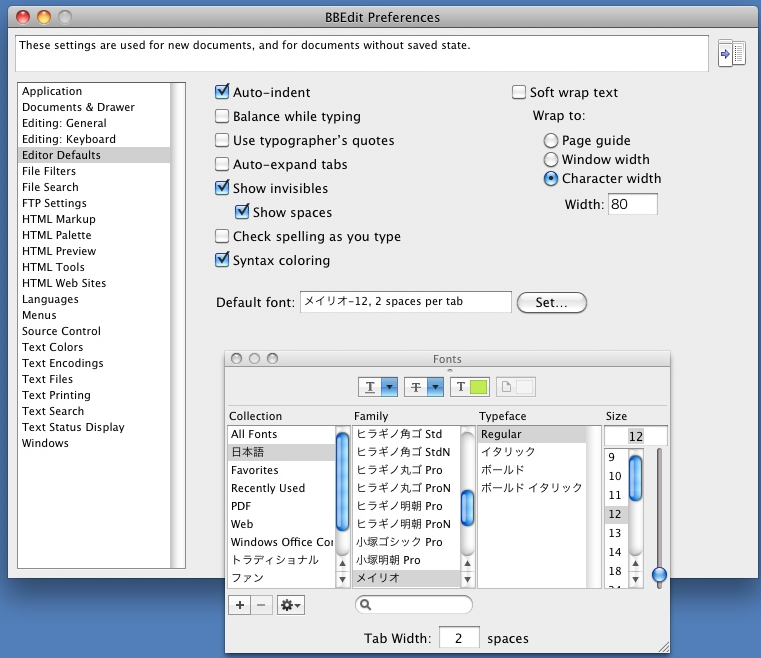Click the Tab Width input field
Viewport: 761px width, 658px height.
(x=459, y=638)
